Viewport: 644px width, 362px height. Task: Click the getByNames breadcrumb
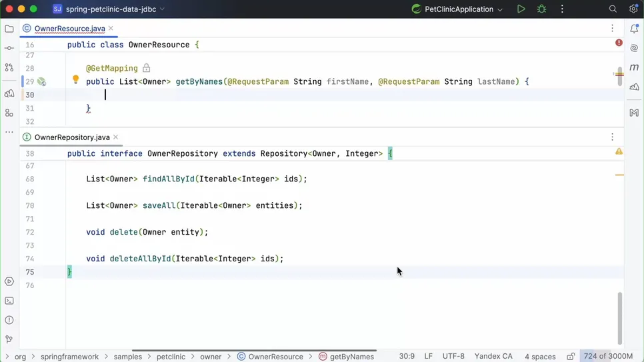pyautogui.click(x=347, y=357)
